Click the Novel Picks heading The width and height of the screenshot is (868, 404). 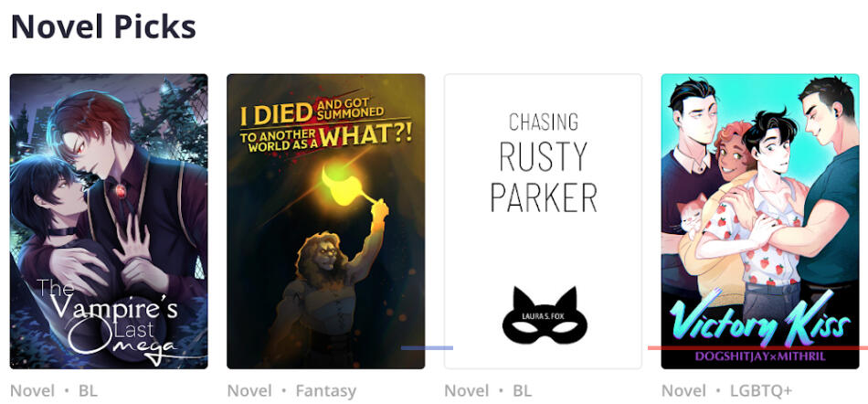point(103,26)
